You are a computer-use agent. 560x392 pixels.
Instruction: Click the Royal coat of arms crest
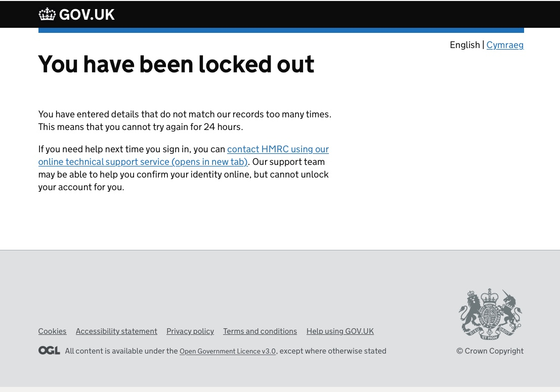click(x=490, y=314)
